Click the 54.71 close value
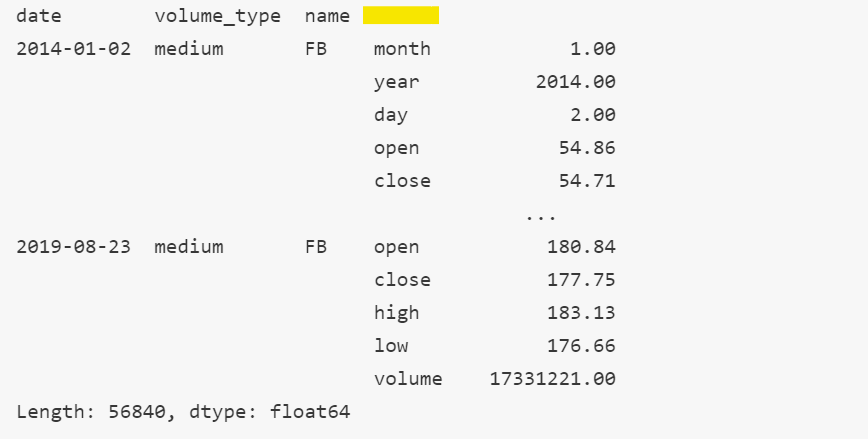 click(587, 181)
